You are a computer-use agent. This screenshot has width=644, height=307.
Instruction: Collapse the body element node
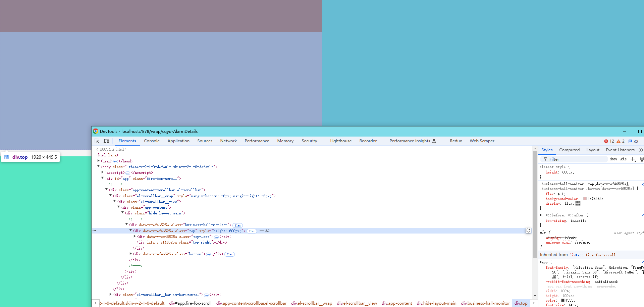click(x=98, y=166)
